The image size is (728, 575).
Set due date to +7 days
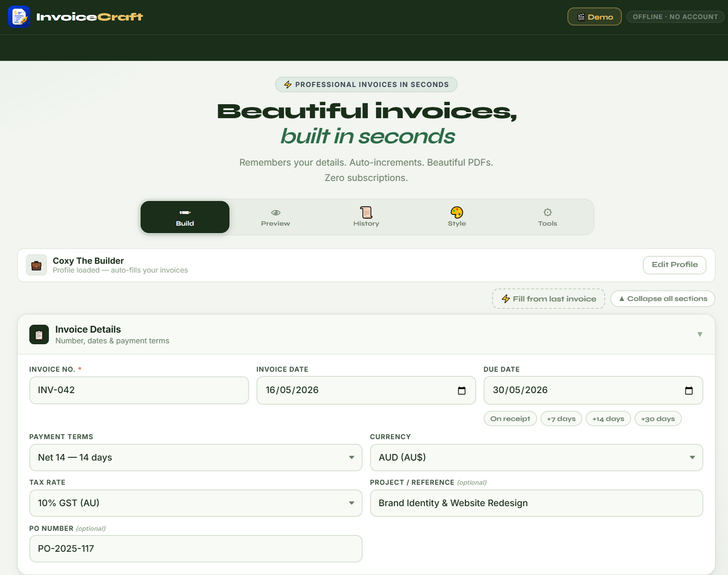tap(561, 419)
